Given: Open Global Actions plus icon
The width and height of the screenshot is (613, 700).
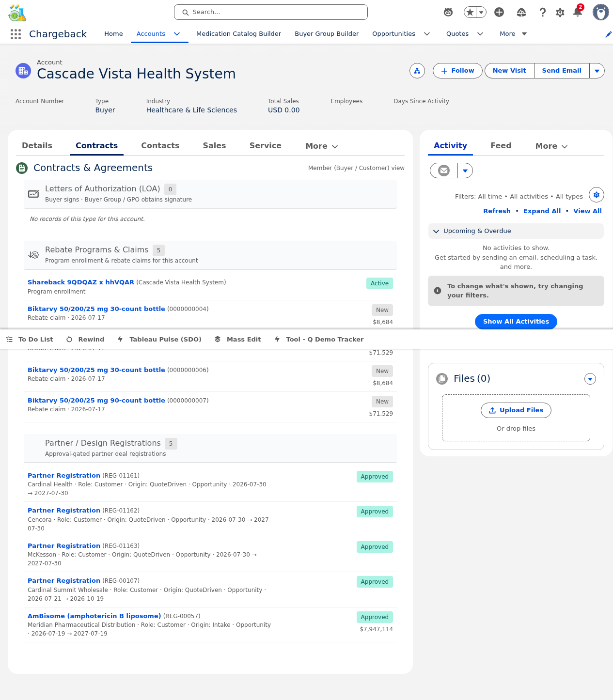Looking at the screenshot, I should [499, 12].
